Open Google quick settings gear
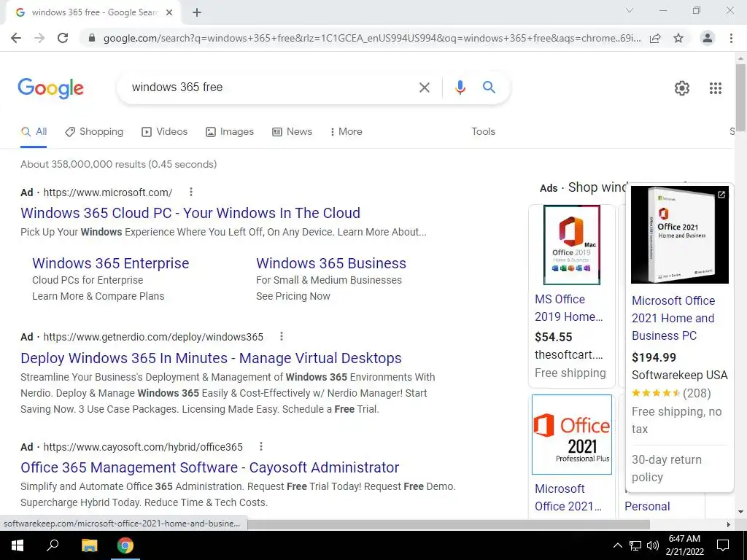 tap(682, 88)
